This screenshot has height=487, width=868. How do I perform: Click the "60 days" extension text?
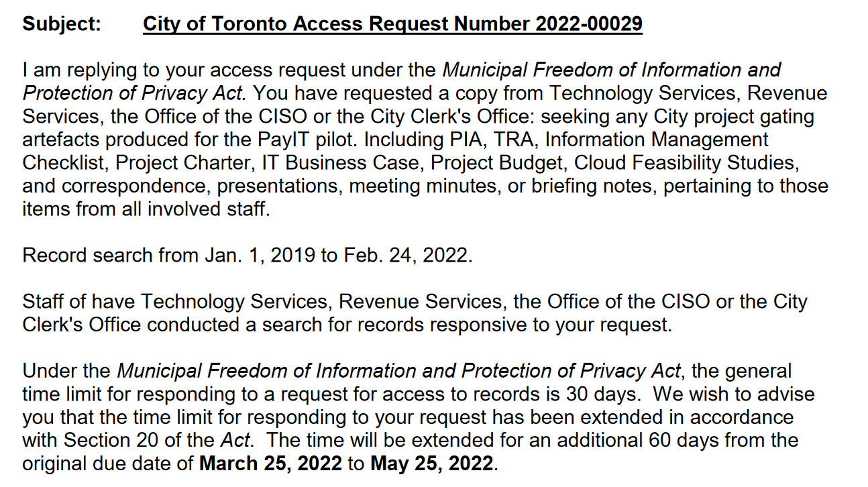(x=680, y=440)
